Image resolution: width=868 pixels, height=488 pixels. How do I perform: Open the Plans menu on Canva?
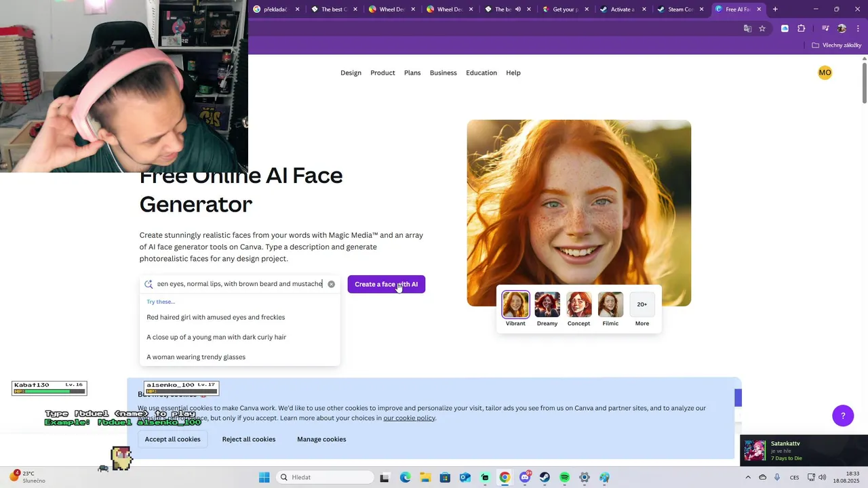412,73
